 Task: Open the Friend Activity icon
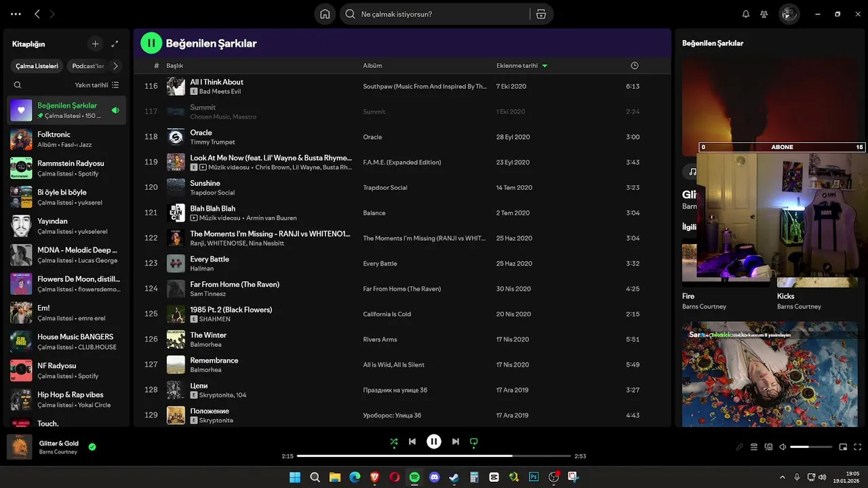(x=764, y=14)
